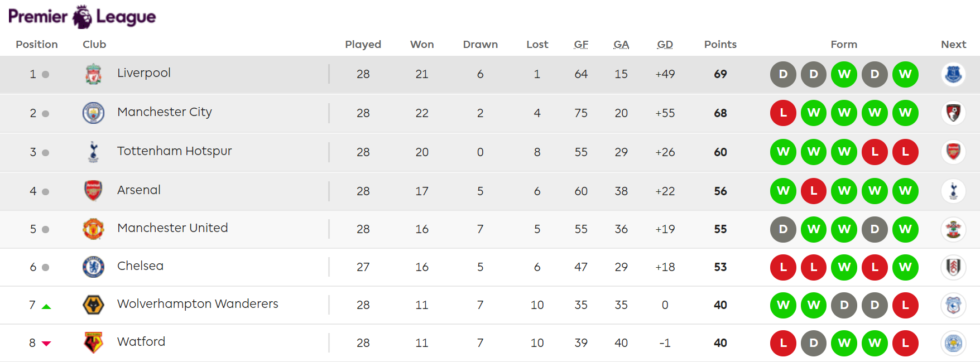980x362 pixels.
Task: Click Leicester crest in Watford's Next column
Action: point(953,342)
